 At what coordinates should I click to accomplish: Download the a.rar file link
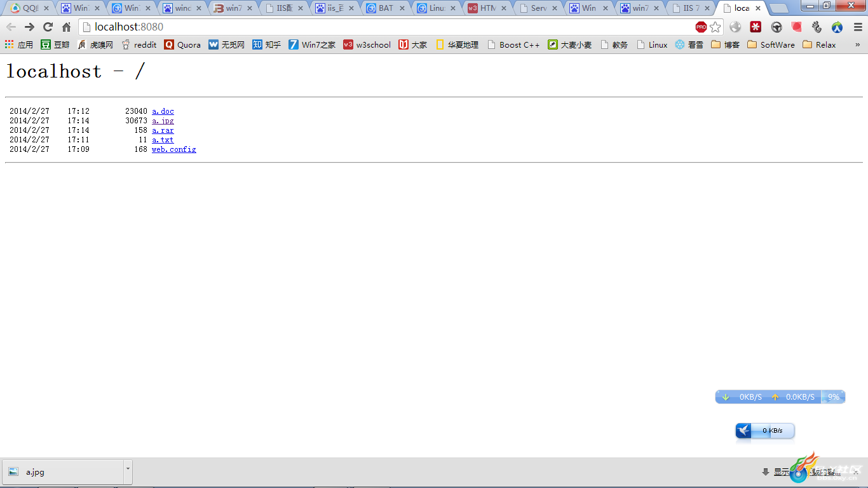tap(163, 130)
